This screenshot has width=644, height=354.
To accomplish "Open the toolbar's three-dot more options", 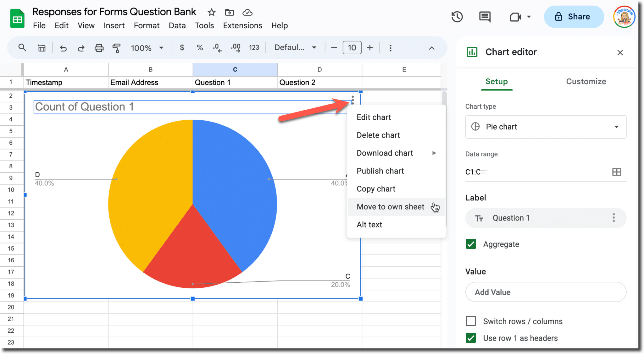I will 391,48.
